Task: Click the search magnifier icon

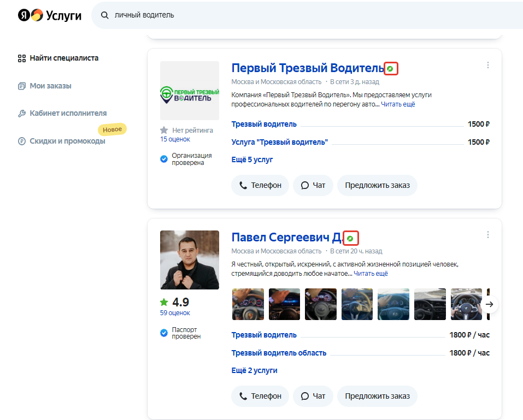Action: pyautogui.click(x=105, y=15)
